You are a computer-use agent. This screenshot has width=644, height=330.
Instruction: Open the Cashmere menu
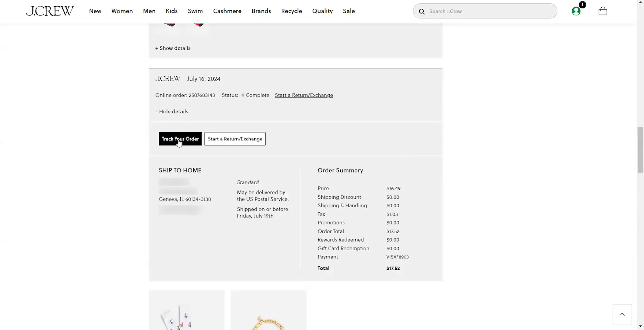227,11
